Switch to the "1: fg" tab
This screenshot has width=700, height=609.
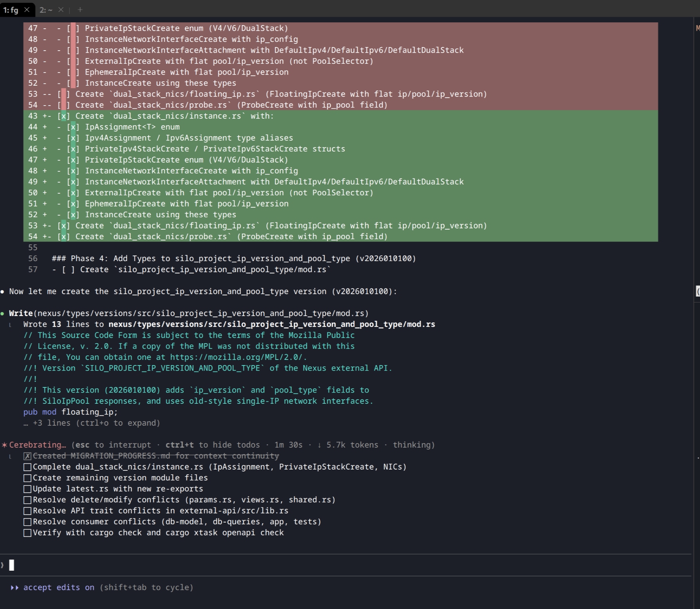click(x=11, y=10)
